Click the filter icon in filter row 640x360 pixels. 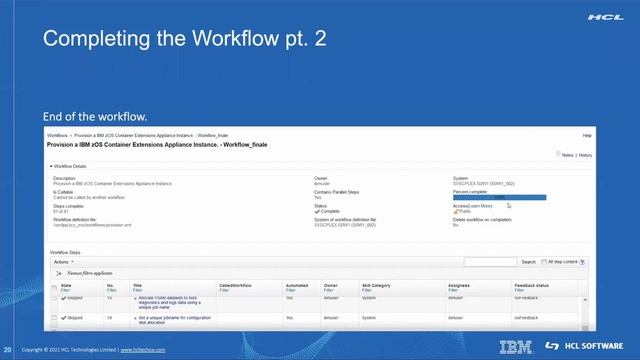pos(59,273)
